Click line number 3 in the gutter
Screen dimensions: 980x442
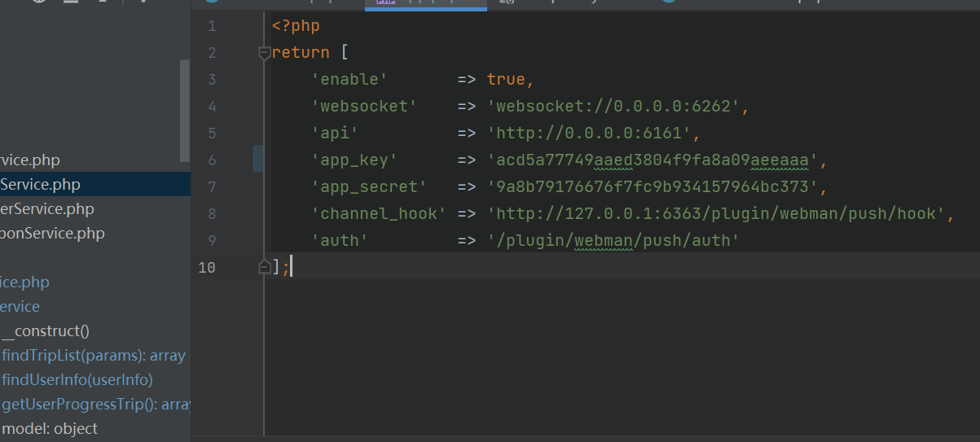[x=212, y=80]
